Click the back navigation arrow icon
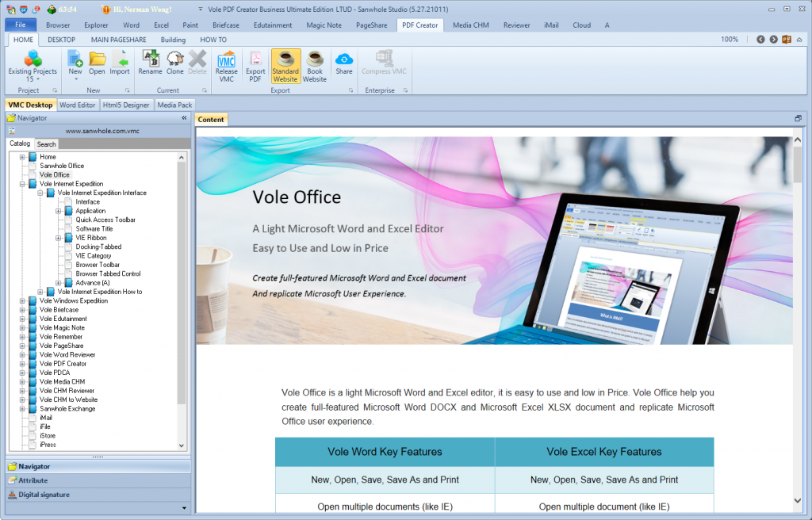This screenshot has height=520, width=812. (x=760, y=40)
